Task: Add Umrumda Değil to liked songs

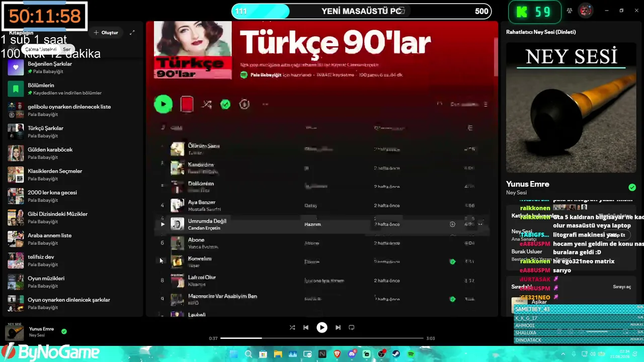Action: point(452,224)
